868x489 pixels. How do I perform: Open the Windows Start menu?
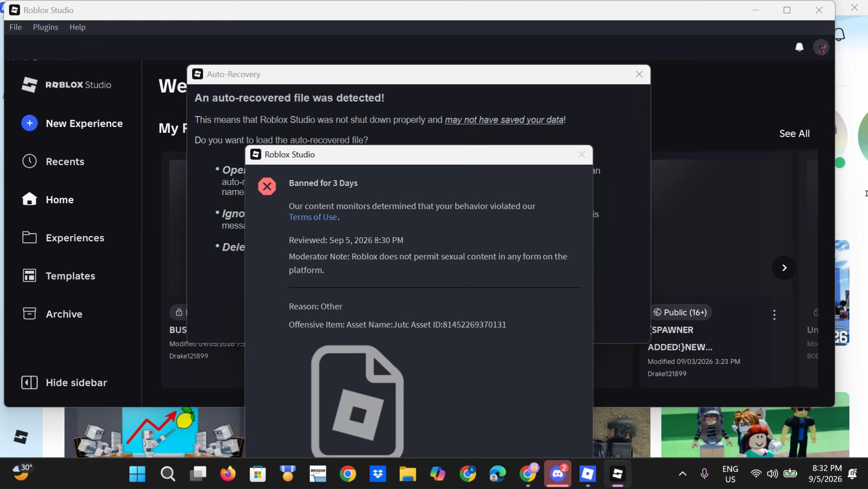[x=137, y=474]
